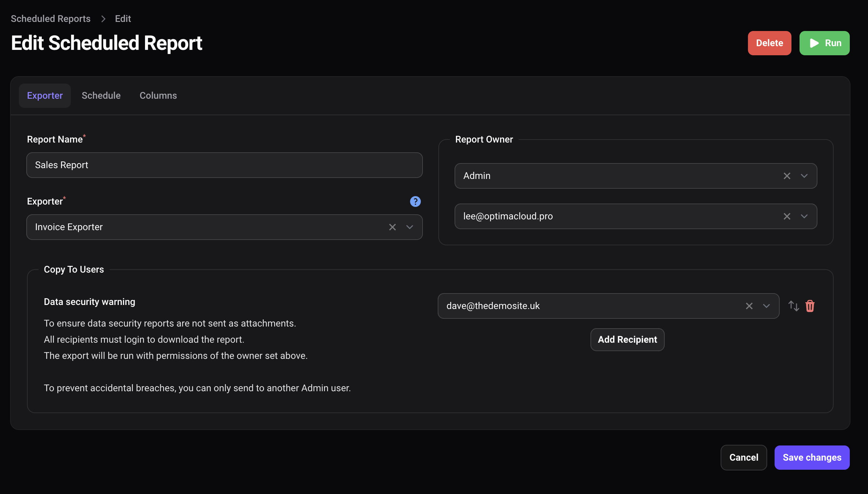Clear the Admin owner selection
This screenshot has height=494, width=868.
[786, 176]
